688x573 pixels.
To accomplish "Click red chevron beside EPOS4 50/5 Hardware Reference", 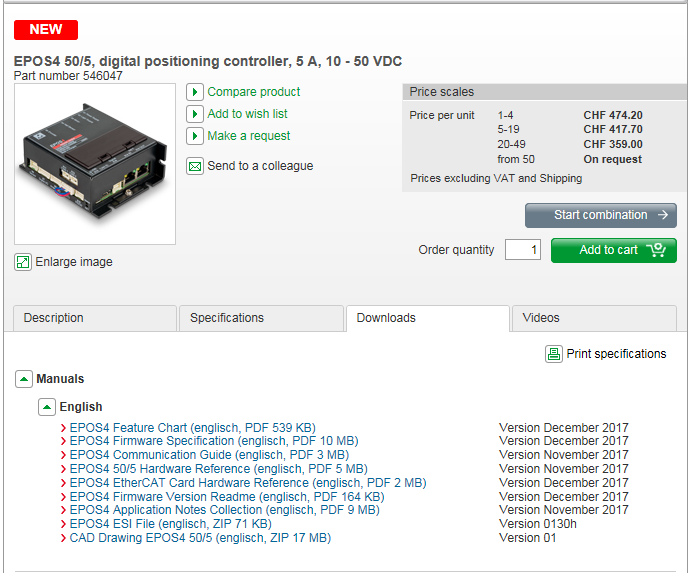I will click(x=63, y=469).
